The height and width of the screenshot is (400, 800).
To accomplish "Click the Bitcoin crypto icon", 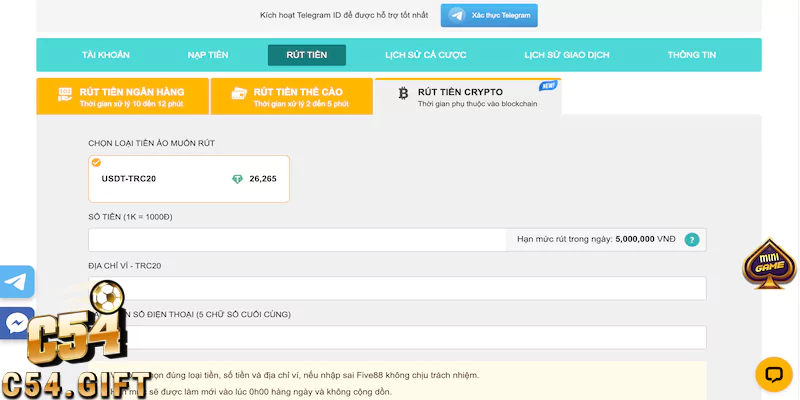I will coord(403,93).
